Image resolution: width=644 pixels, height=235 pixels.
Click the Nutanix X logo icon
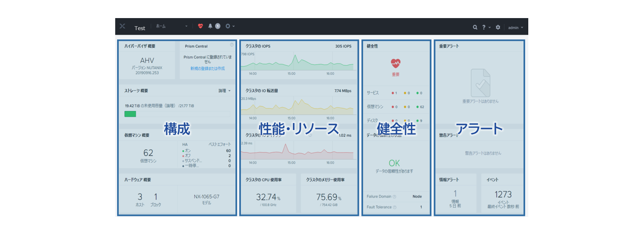click(122, 27)
